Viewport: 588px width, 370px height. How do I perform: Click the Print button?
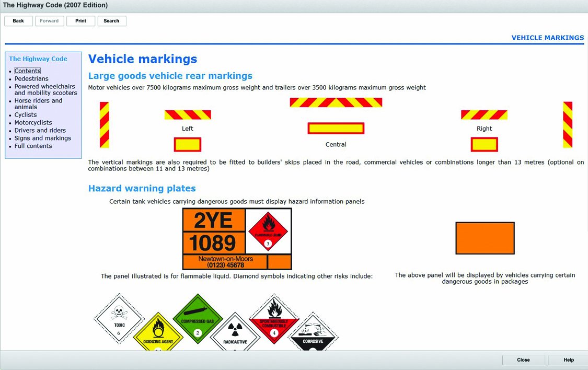tap(80, 21)
